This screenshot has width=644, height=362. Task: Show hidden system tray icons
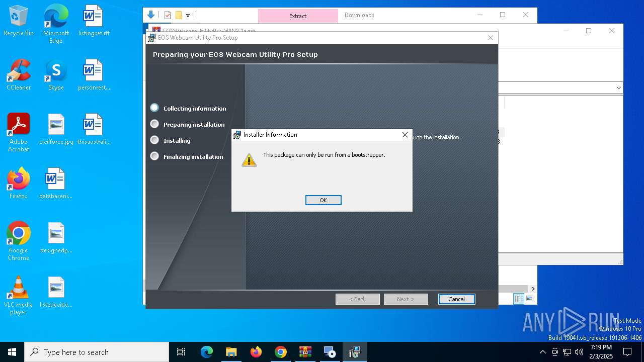coord(542,352)
